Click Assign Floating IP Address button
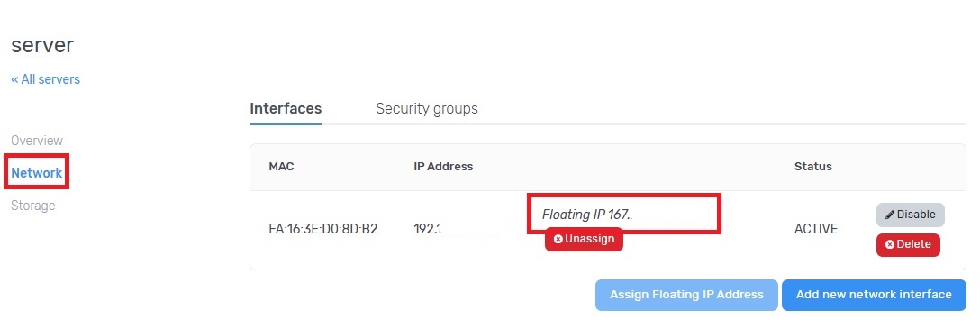 point(686,295)
